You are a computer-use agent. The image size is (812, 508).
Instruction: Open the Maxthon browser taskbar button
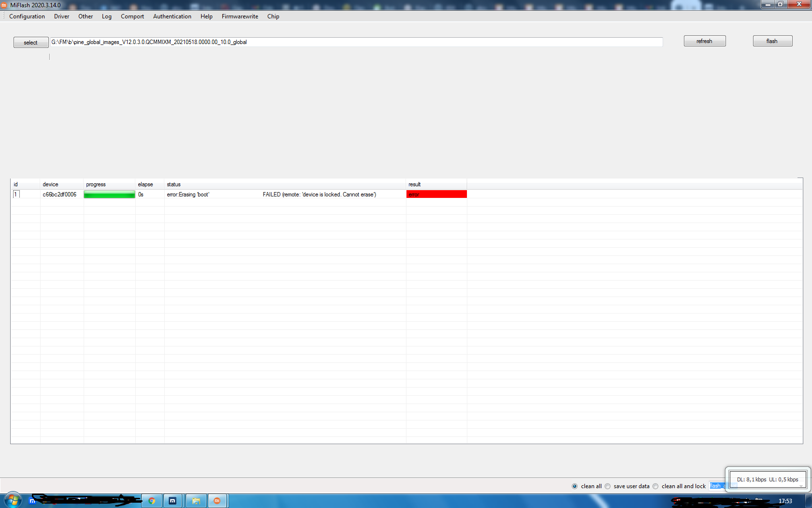(x=173, y=501)
